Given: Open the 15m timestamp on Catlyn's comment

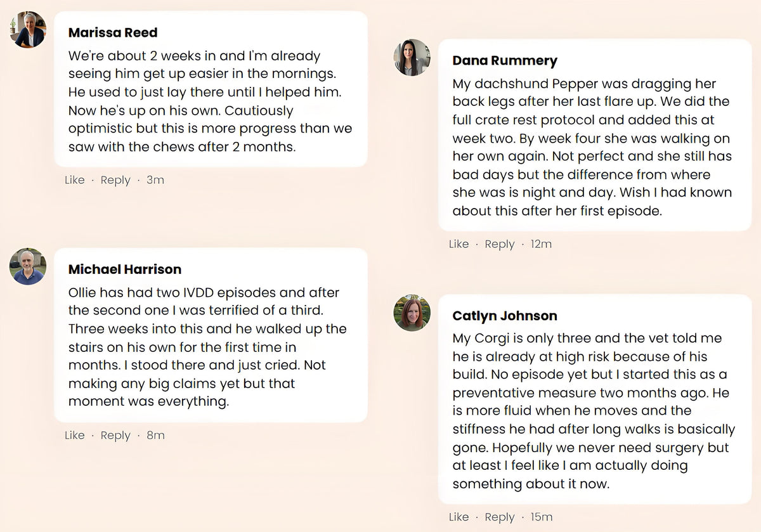Looking at the screenshot, I should pos(542,517).
